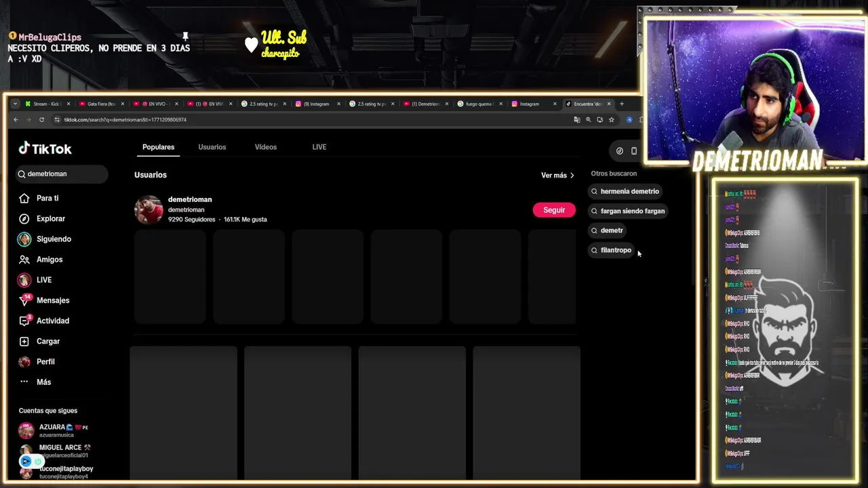This screenshot has height=488, width=868.
Task: Switch to the LIVE results tab
Action: (x=319, y=147)
